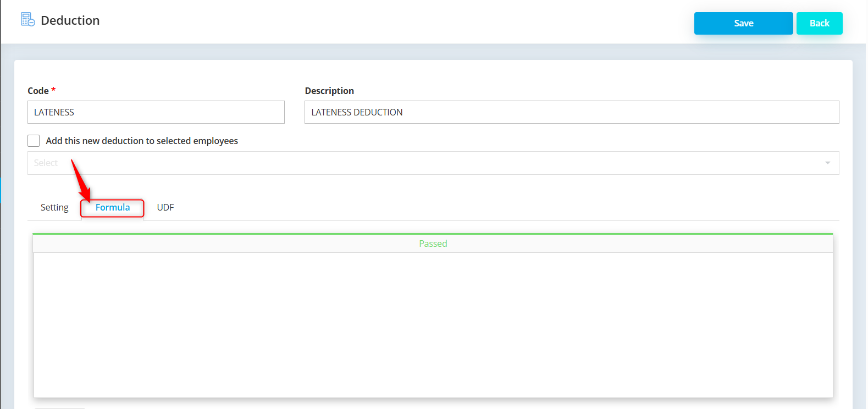Edit the Code input field
Screen dimensions: 868x409
[156, 112]
